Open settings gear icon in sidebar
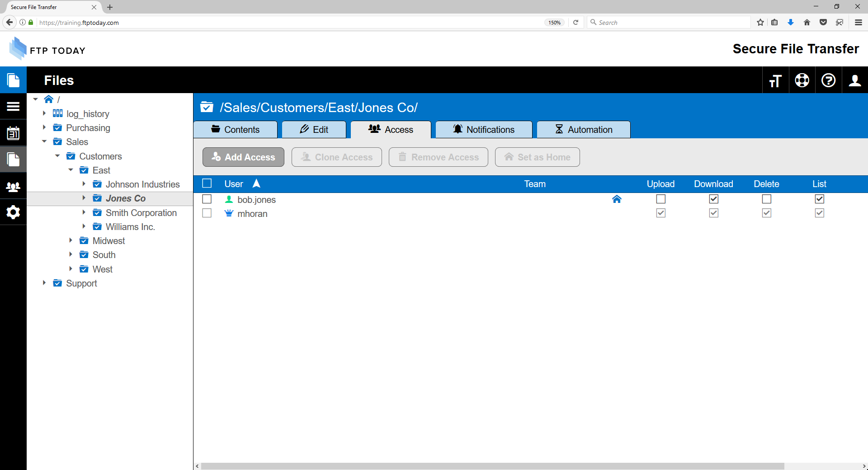Screen dimensions: 868x470 (x=13, y=212)
